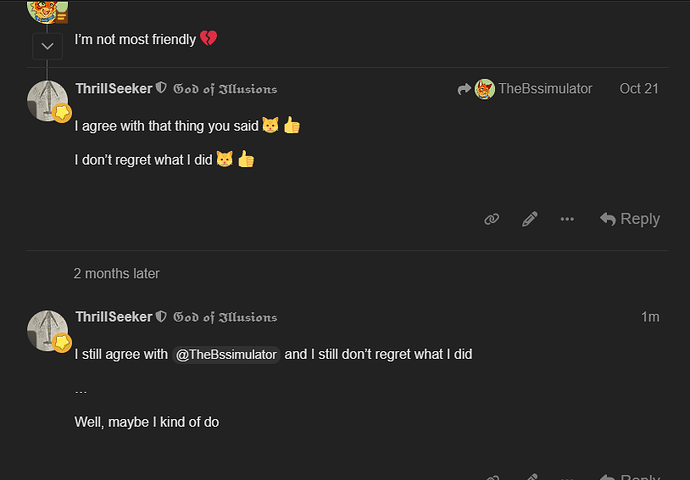Edit the Oct 21 post with pencil icon
The image size is (690, 480).
click(x=530, y=219)
